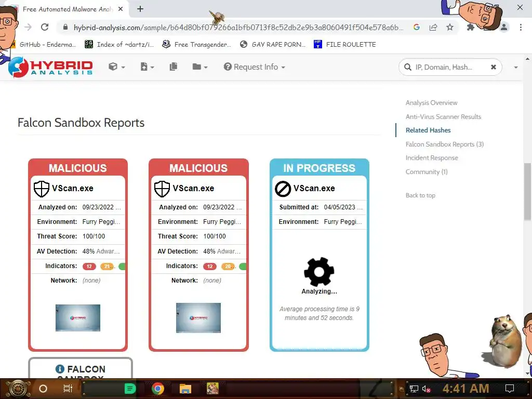Click the Hybrid Analysis logo
This screenshot has width=532, height=399.
tap(50, 67)
